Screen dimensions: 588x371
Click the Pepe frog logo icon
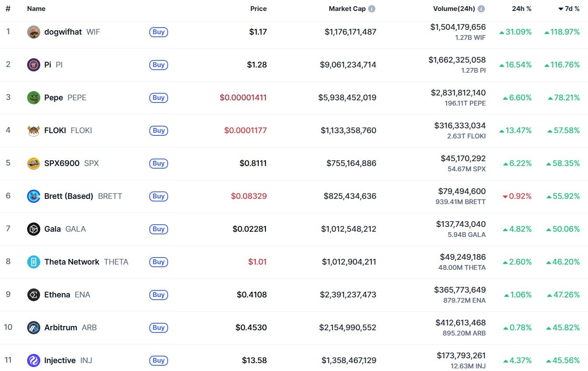(34, 98)
